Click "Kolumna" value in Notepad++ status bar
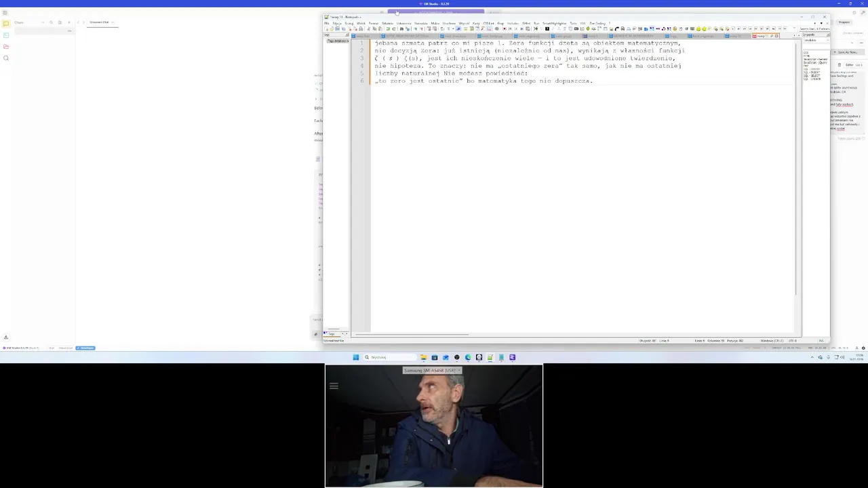 715,340
